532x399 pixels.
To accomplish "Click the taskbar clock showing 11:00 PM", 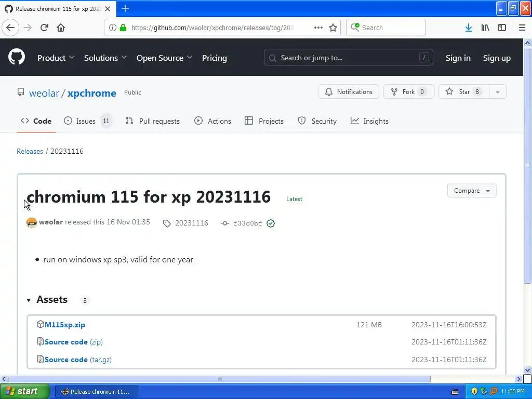I will 513,391.
